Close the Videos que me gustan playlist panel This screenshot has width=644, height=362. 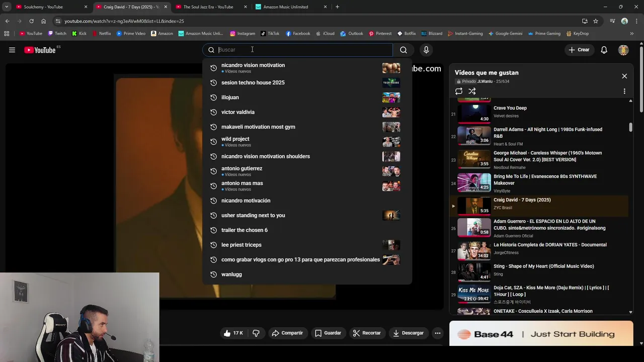coord(624,76)
